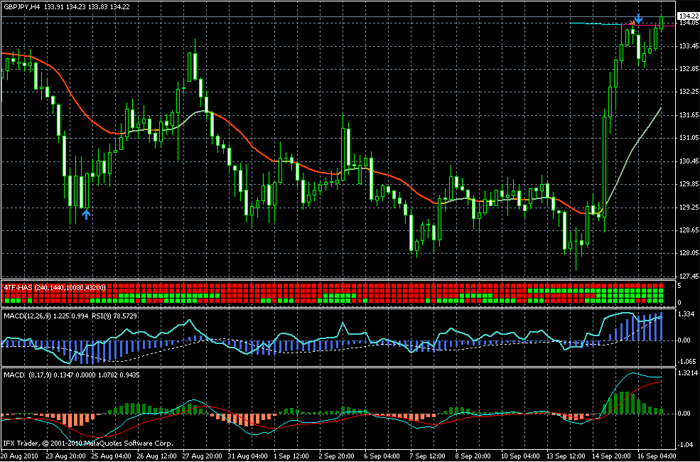This screenshot has height=462, width=700.
Task: Click the 134.05 price level label
Action: (688, 23)
